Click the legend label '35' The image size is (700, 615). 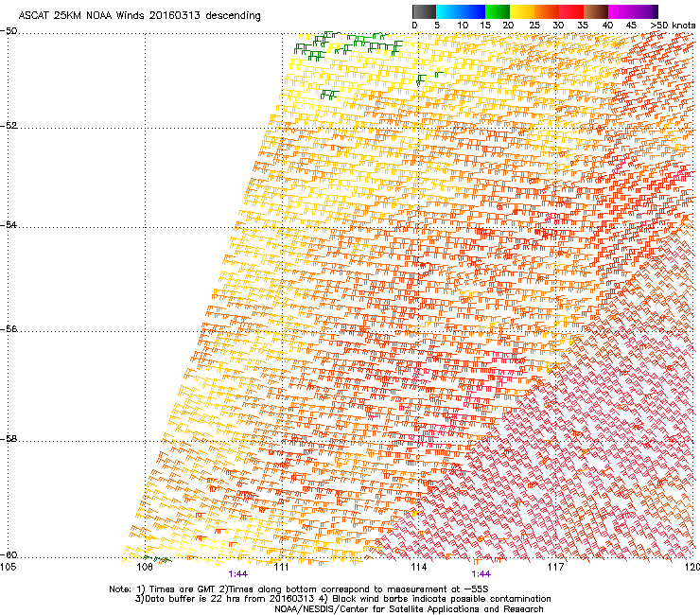(583, 26)
